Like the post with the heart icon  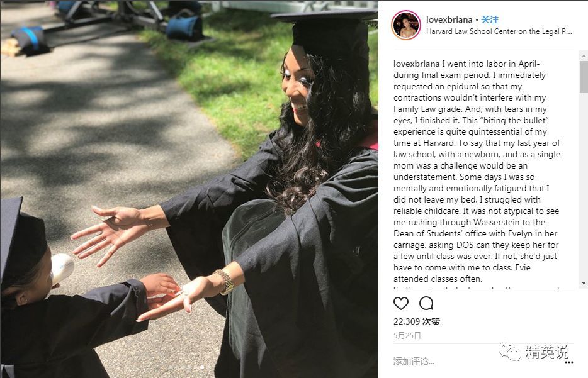pyautogui.click(x=400, y=303)
